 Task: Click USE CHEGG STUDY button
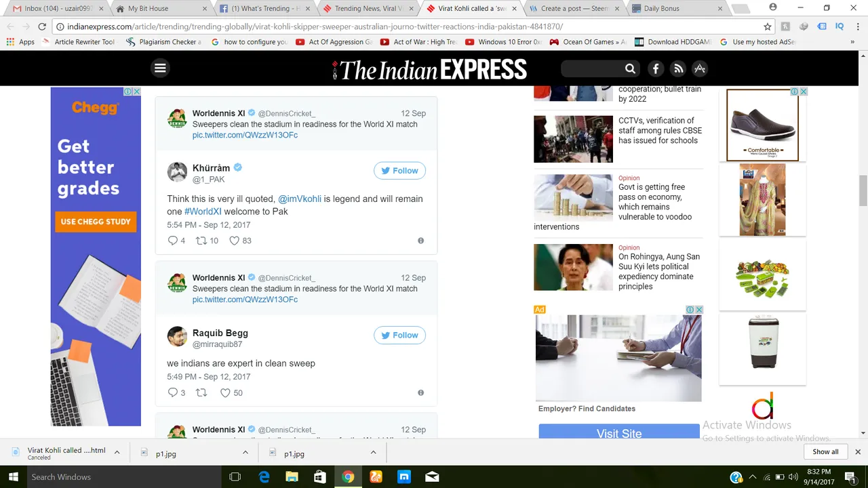click(x=96, y=222)
